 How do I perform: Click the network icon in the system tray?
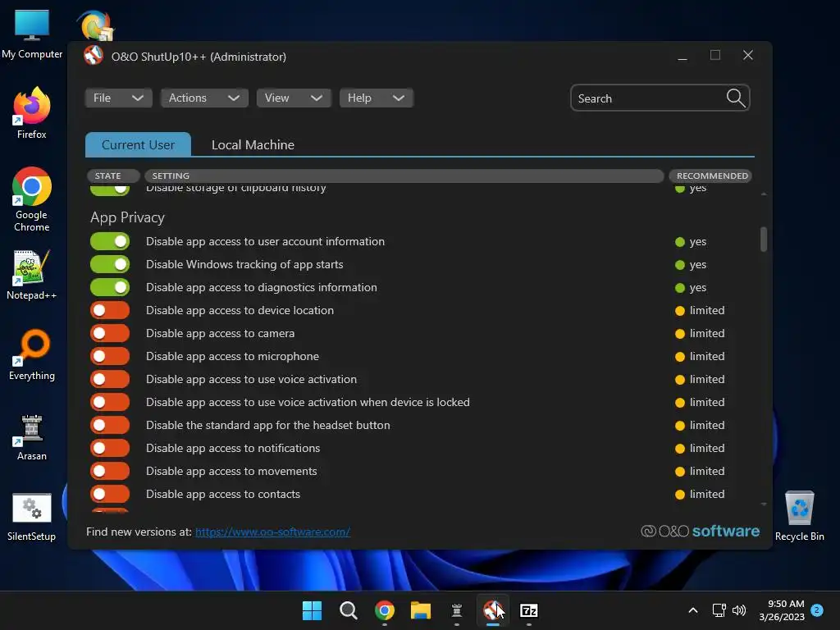point(719,610)
